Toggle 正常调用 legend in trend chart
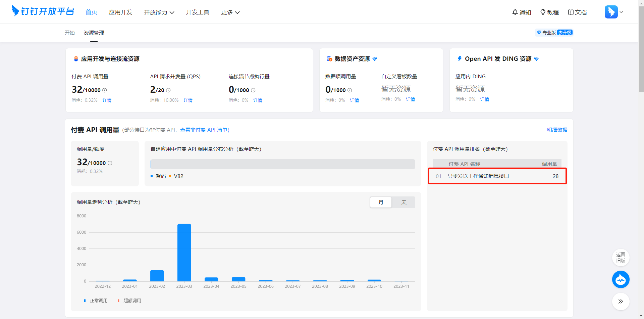This screenshot has height=319, width=644. [96, 301]
